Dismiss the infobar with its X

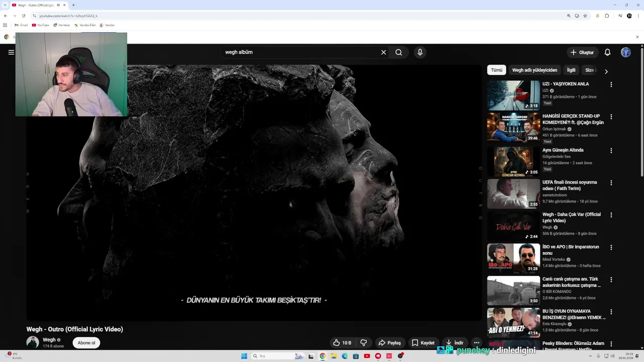(637, 37)
